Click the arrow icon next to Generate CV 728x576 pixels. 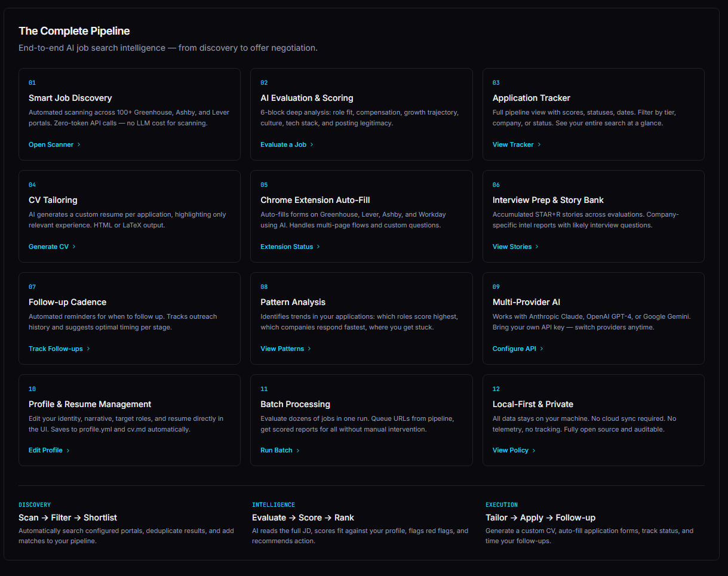73,247
